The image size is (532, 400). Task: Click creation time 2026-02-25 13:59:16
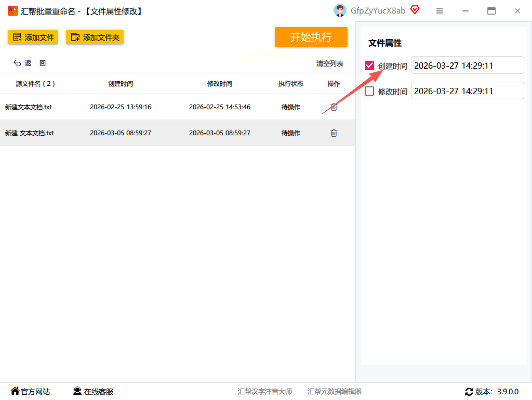(x=121, y=107)
